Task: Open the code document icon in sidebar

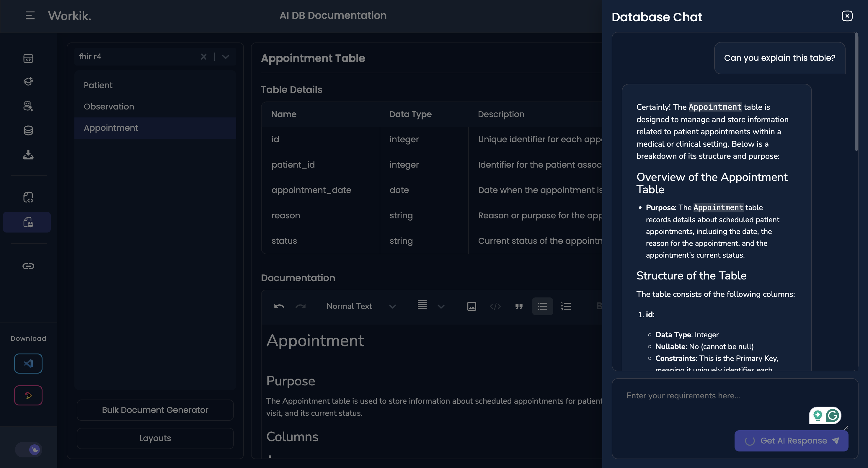Action: pos(28,197)
